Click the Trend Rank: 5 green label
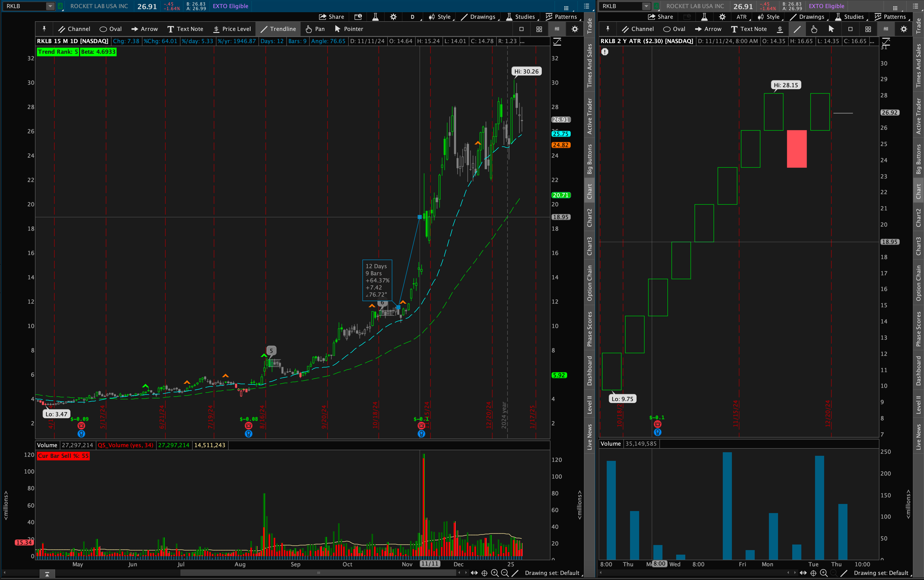The image size is (924, 580). click(58, 52)
